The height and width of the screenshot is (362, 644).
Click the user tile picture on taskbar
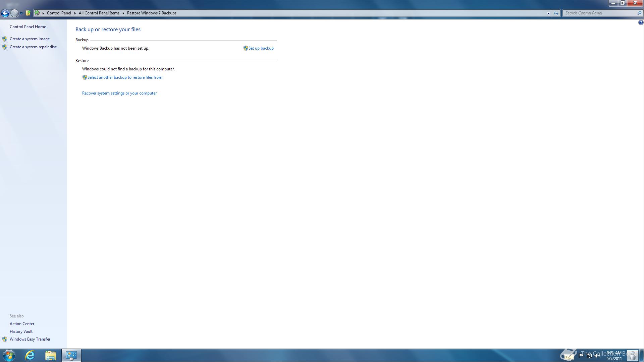633,355
